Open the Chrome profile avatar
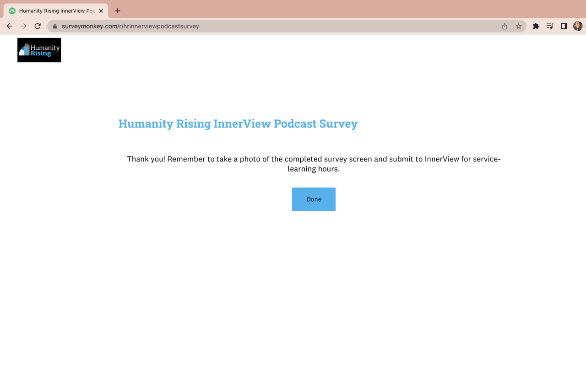Screen dimensions: 586x392 (578, 26)
